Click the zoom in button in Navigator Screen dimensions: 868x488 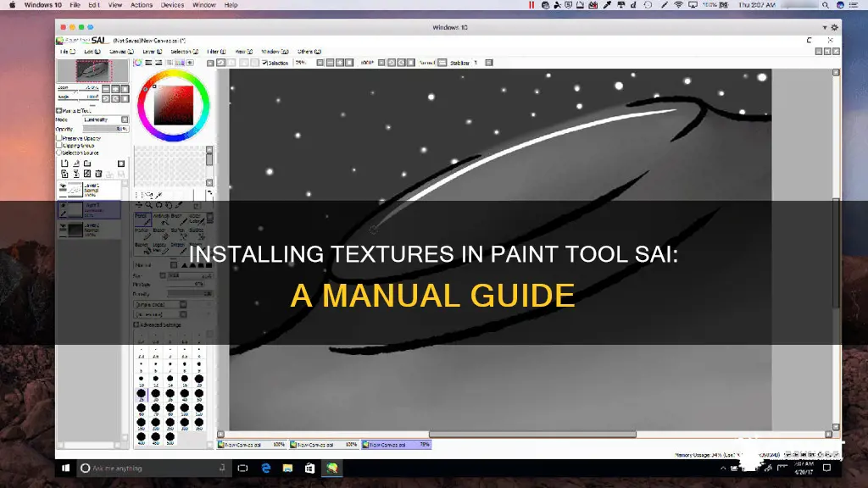click(115, 88)
